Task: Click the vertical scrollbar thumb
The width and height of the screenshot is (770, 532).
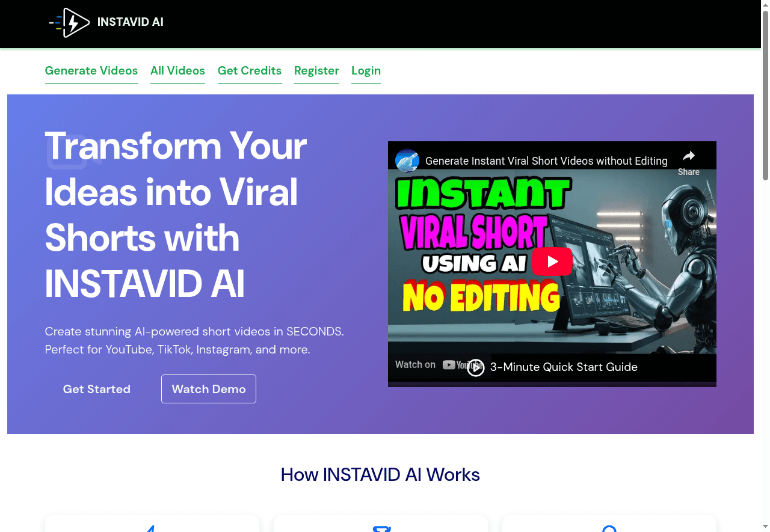Action: click(765, 96)
